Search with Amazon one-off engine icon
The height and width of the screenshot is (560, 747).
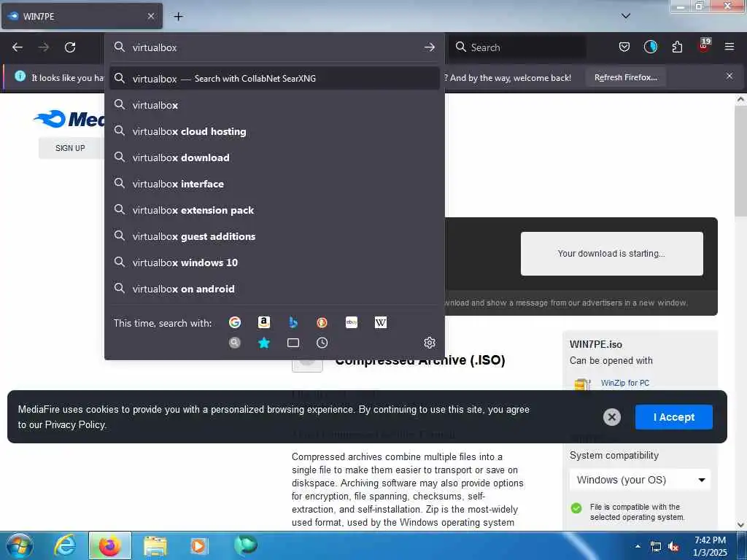point(264,322)
